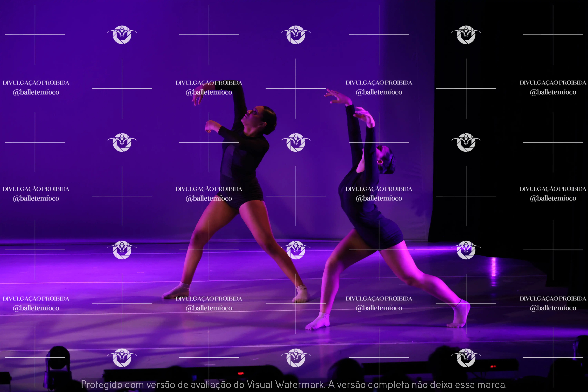This screenshot has width=588, height=392.
Task: Click the right dancer's front foot on the floor
Action: coord(318,323)
